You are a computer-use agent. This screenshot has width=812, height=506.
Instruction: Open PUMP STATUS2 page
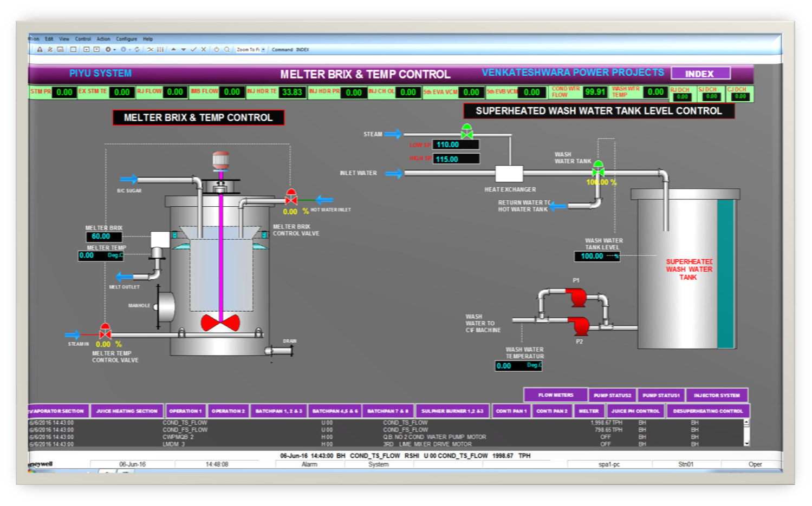pyautogui.click(x=612, y=396)
